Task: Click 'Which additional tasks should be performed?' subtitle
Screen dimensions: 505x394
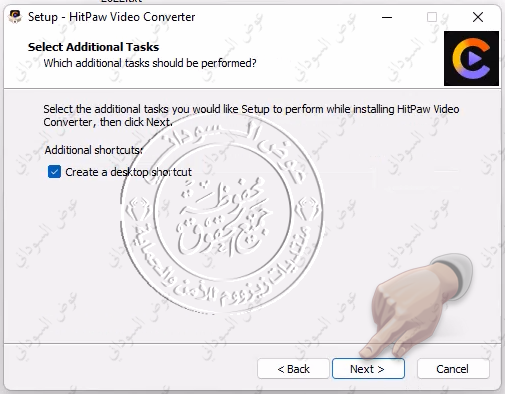Action: pos(150,63)
